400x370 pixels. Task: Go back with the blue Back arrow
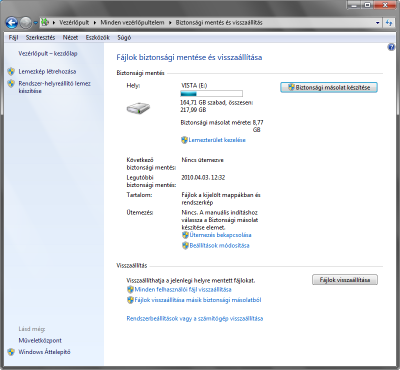12,23
